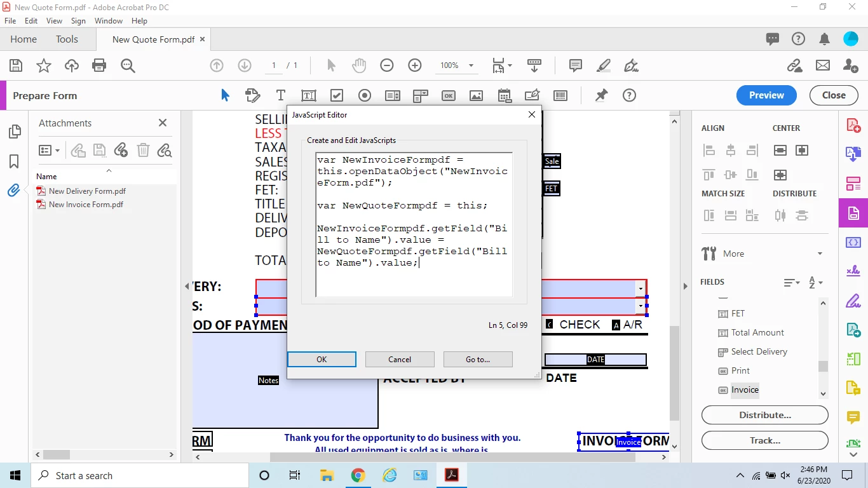Open the Comment tool in right rail
The image size is (868, 488).
tap(853, 417)
